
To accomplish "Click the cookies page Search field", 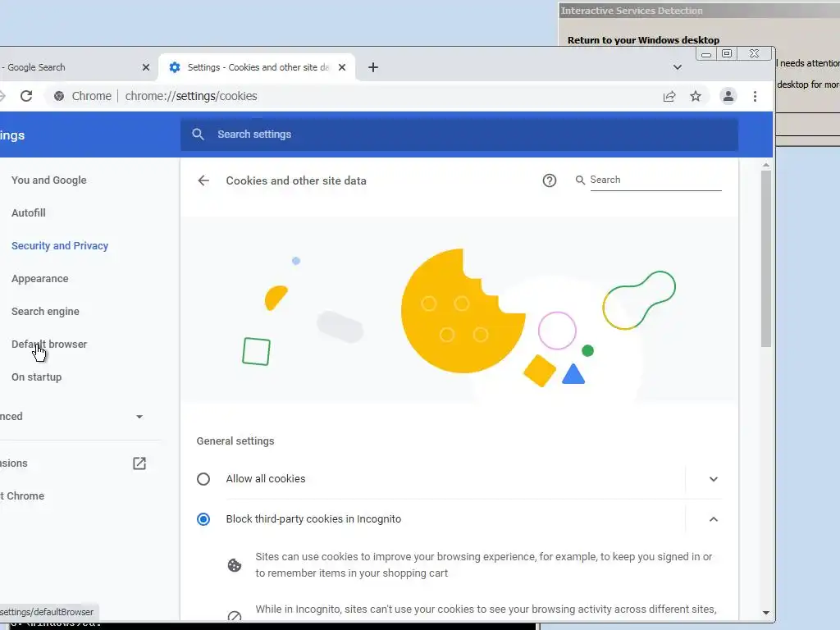I will point(655,180).
